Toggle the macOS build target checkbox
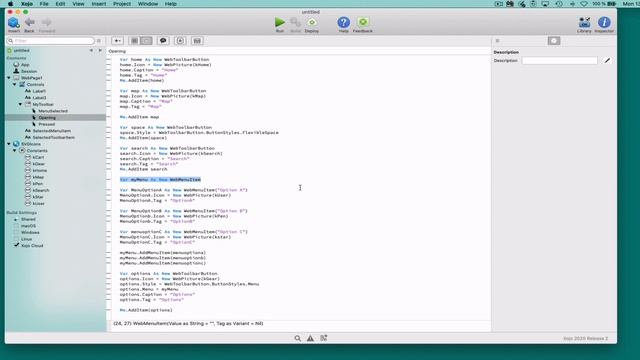This screenshot has height=360, width=640. tap(16, 226)
